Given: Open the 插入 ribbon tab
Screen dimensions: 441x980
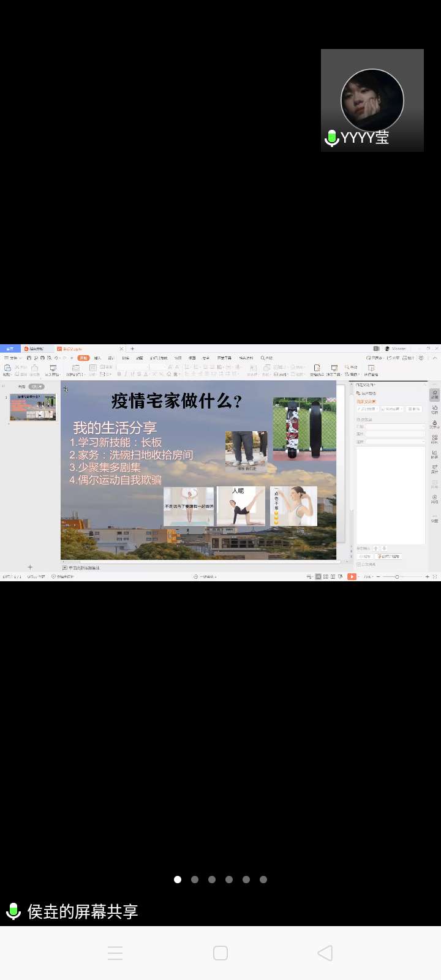Looking at the screenshot, I should click(97, 358).
